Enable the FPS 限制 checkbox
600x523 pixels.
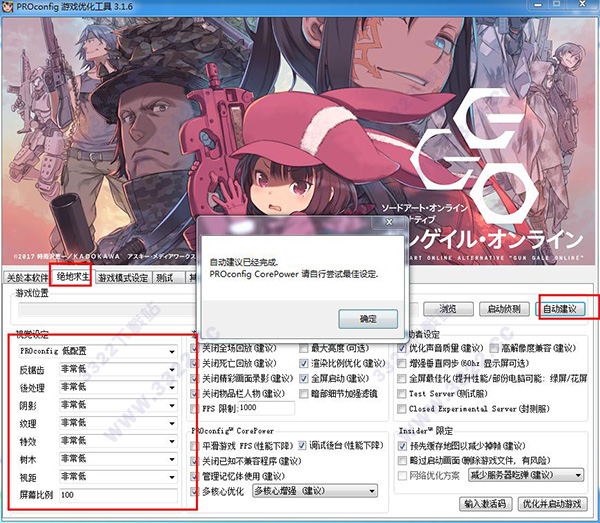point(194,409)
